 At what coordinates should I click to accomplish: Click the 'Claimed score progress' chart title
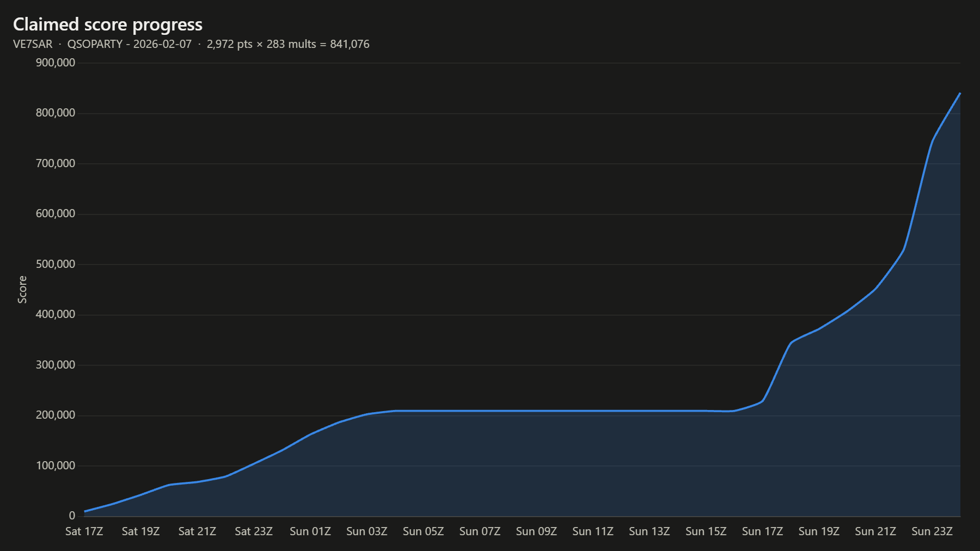108,25
